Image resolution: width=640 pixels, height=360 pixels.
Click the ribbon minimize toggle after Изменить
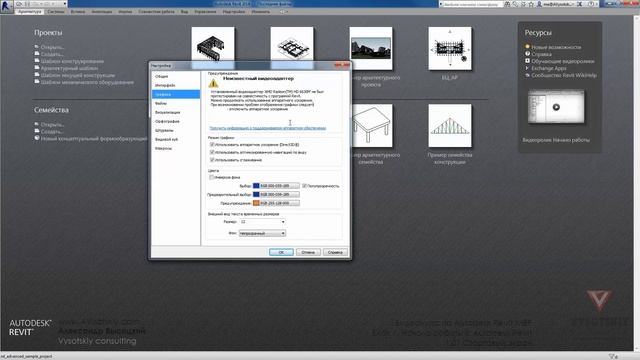coord(284,12)
